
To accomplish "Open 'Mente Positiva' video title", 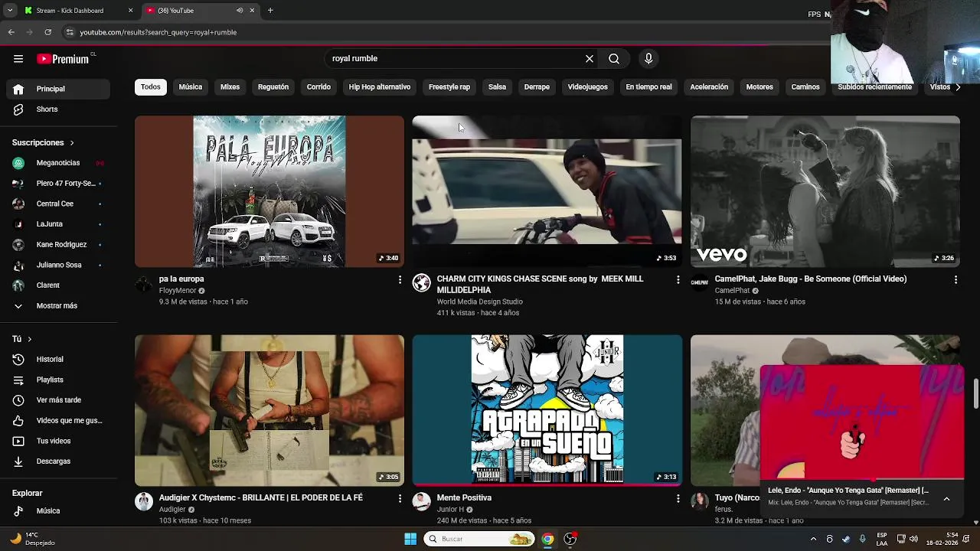I will (464, 498).
